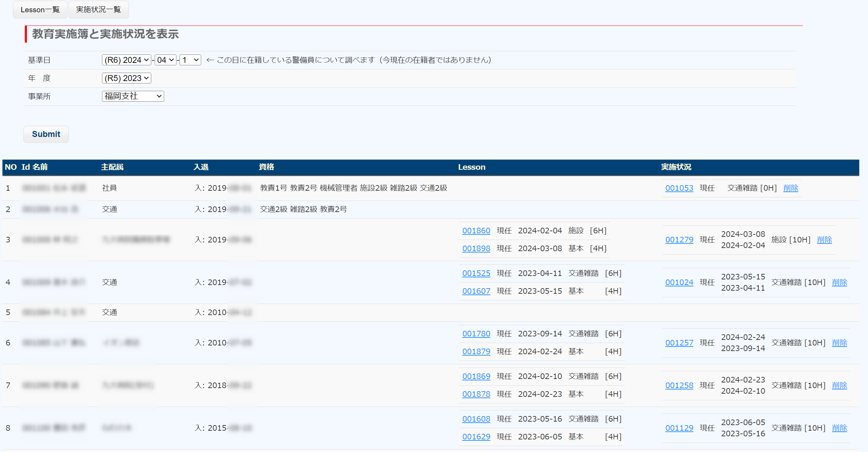Open lesson link 001869
This screenshot has width=868, height=452.
[x=476, y=377]
